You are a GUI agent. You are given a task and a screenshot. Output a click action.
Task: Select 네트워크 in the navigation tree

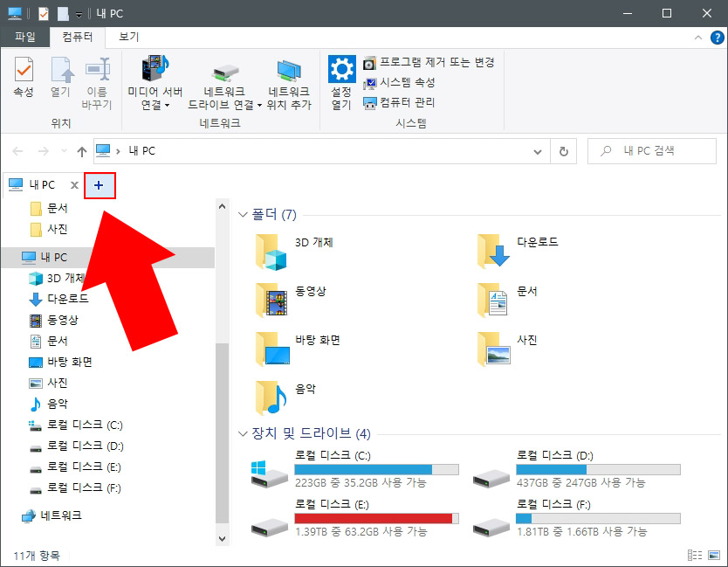tap(52, 515)
